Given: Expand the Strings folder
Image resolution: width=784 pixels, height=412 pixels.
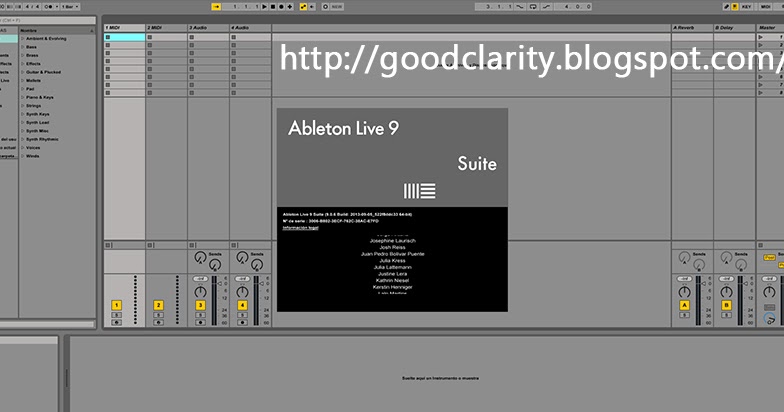Looking at the screenshot, I should pyautogui.click(x=22, y=106).
